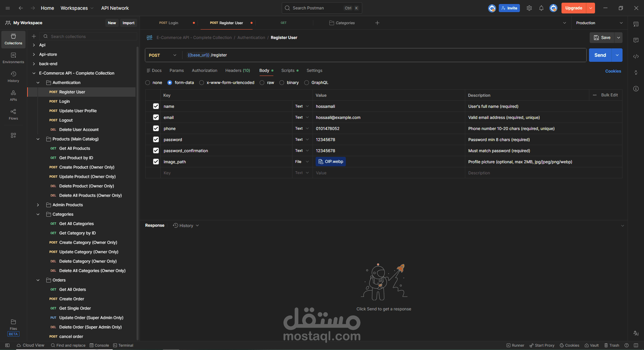Collapse the Authentication folder
Image resolution: width=644 pixels, height=350 pixels.
click(38, 83)
